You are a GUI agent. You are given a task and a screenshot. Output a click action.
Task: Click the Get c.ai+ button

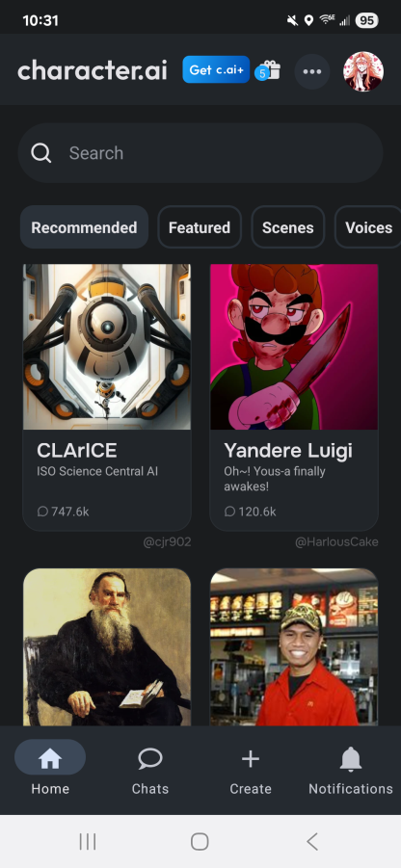coord(216,69)
